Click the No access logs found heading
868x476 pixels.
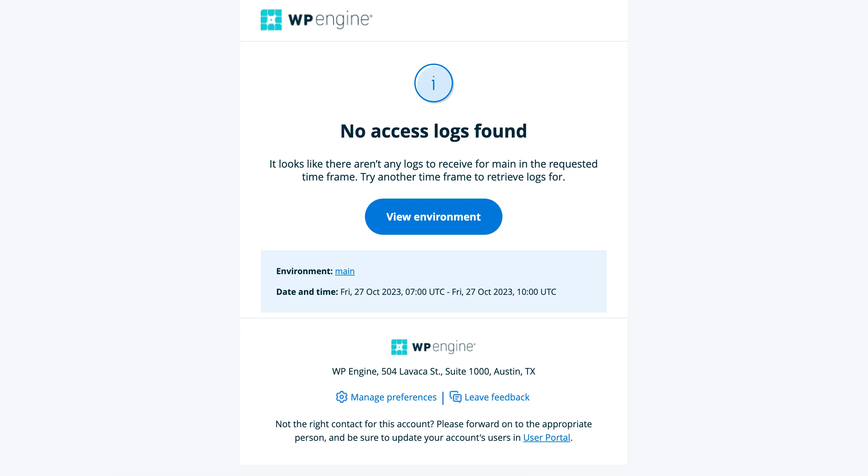[x=433, y=131]
